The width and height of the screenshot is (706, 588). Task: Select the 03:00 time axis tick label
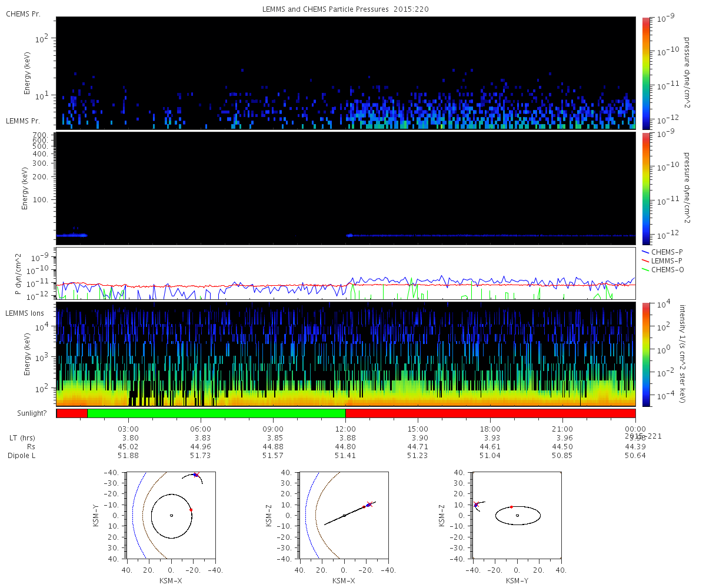(x=129, y=429)
